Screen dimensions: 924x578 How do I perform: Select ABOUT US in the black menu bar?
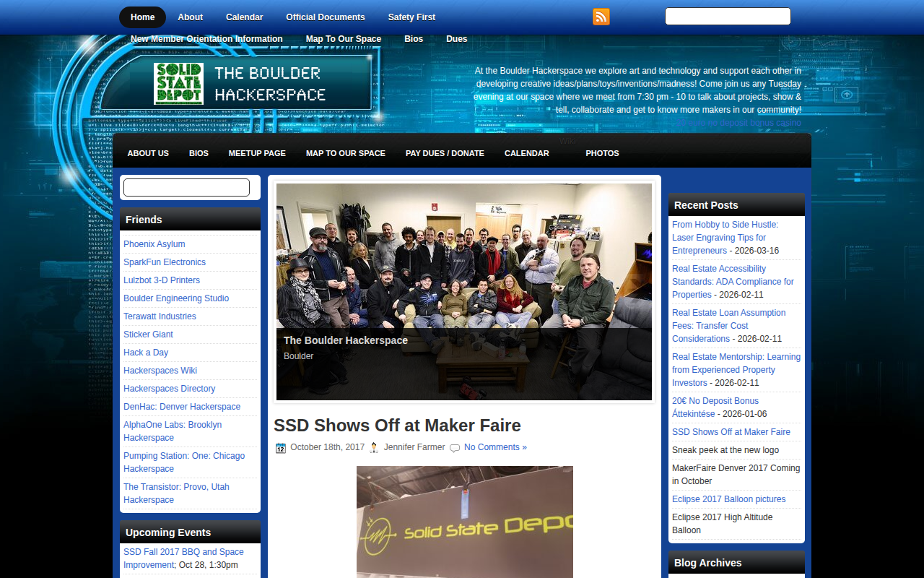tap(148, 153)
